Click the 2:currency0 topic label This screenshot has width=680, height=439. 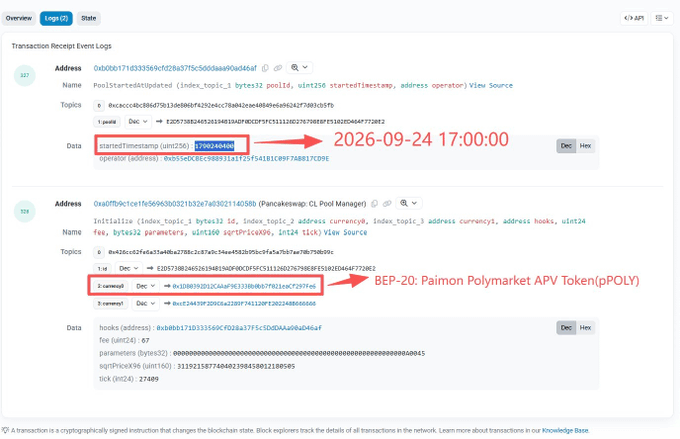click(111, 286)
